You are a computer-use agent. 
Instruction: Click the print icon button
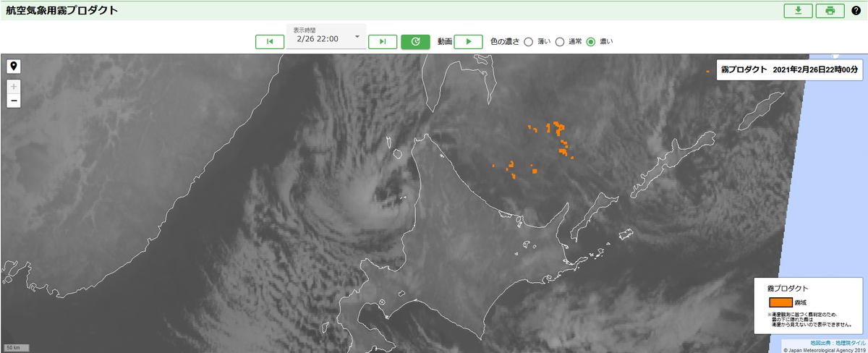pyautogui.click(x=830, y=11)
